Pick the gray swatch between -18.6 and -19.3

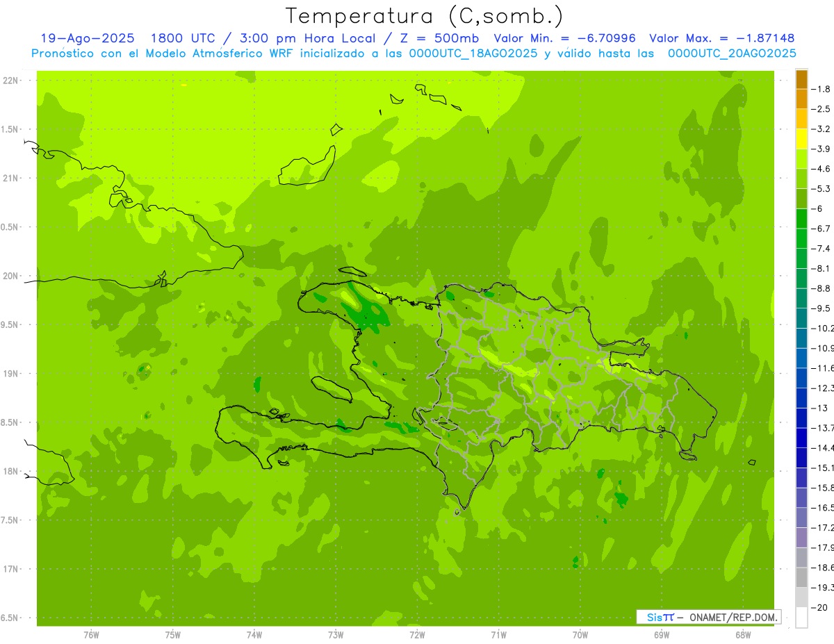tap(801, 577)
